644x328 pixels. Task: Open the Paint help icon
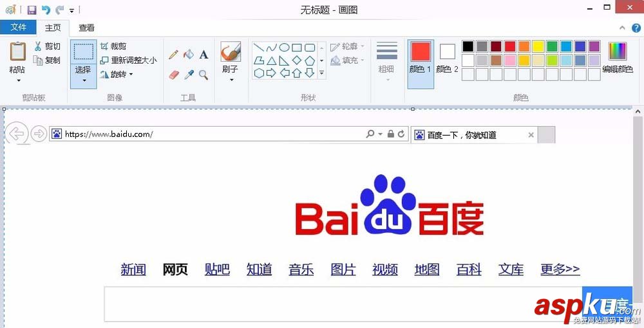(636, 28)
